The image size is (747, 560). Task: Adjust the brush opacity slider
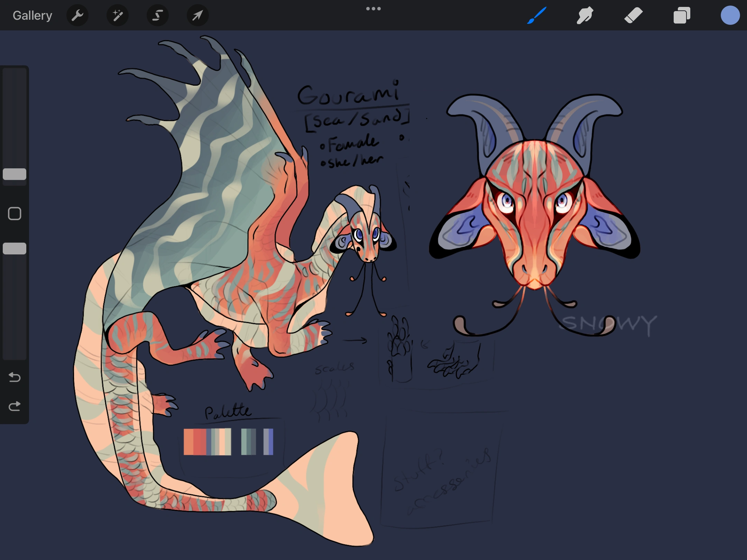[15, 248]
